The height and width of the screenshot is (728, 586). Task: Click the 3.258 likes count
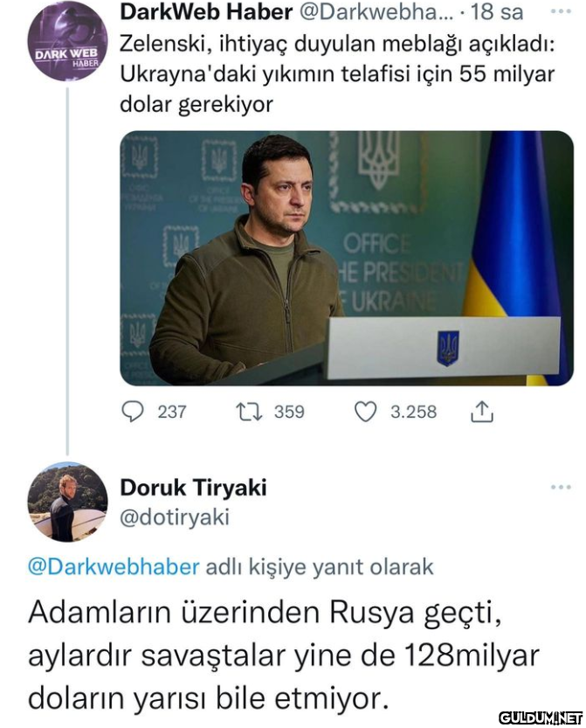pyautogui.click(x=412, y=412)
